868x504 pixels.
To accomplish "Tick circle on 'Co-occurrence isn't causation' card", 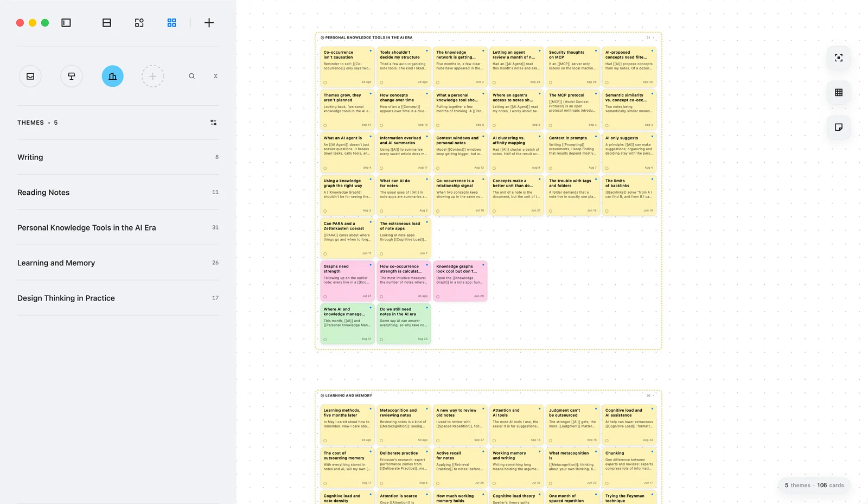I will tap(325, 83).
